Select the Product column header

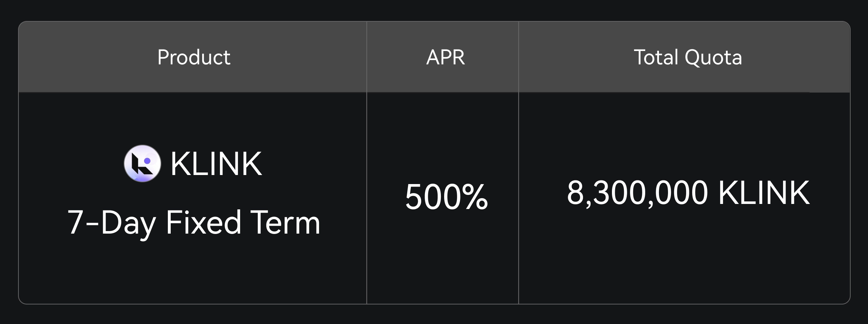(194, 57)
